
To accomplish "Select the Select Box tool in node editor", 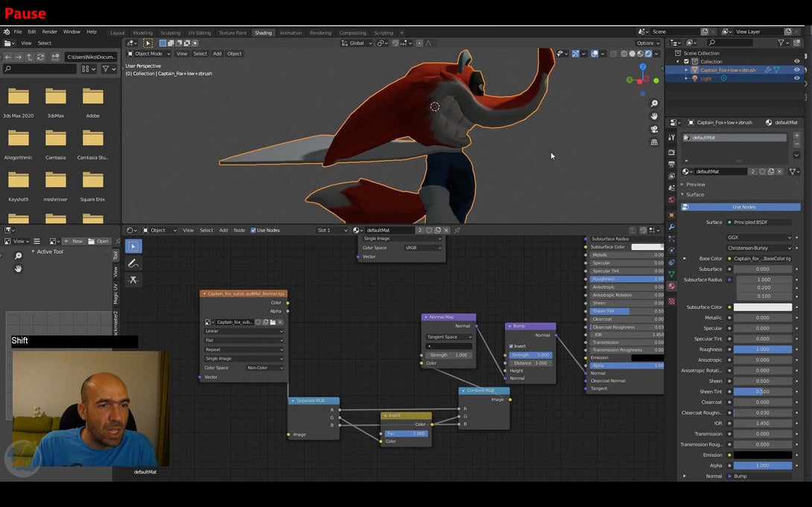I will click(x=133, y=246).
